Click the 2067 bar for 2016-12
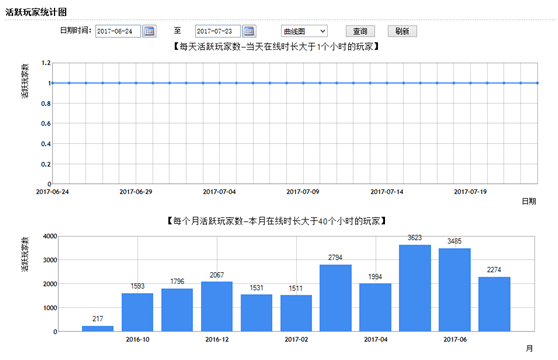 click(217, 307)
